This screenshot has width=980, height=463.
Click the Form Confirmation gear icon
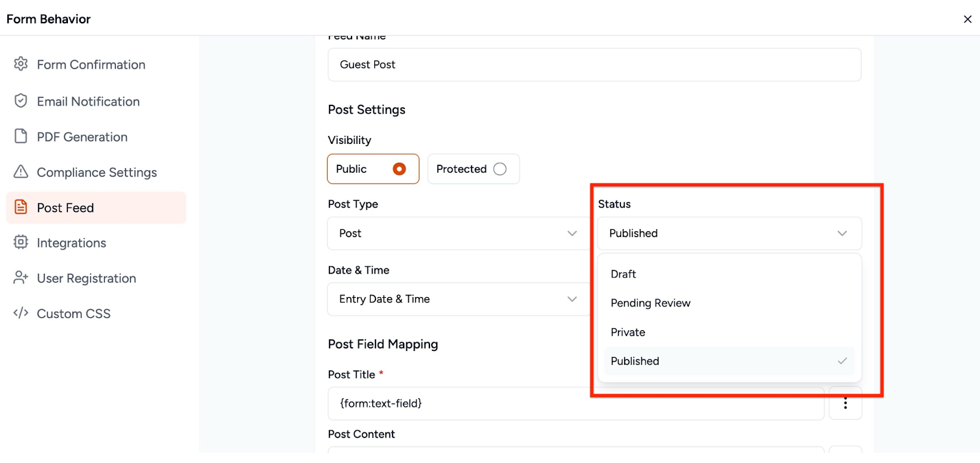[x=21, y=64]
